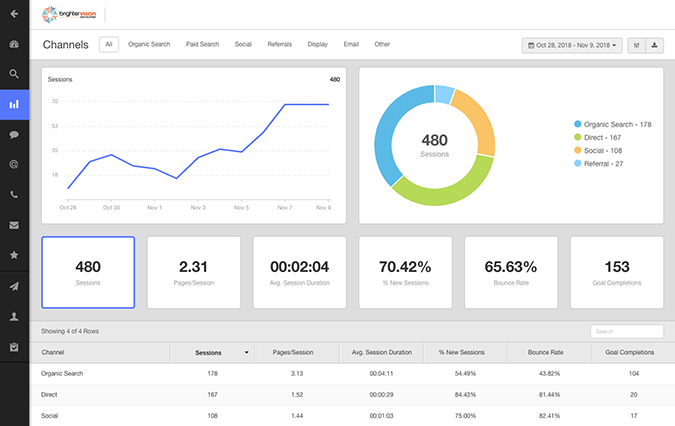This screenshot has height=426, width=675.
Task: Click the Brighter Vision logo
Action: [69, 15]
